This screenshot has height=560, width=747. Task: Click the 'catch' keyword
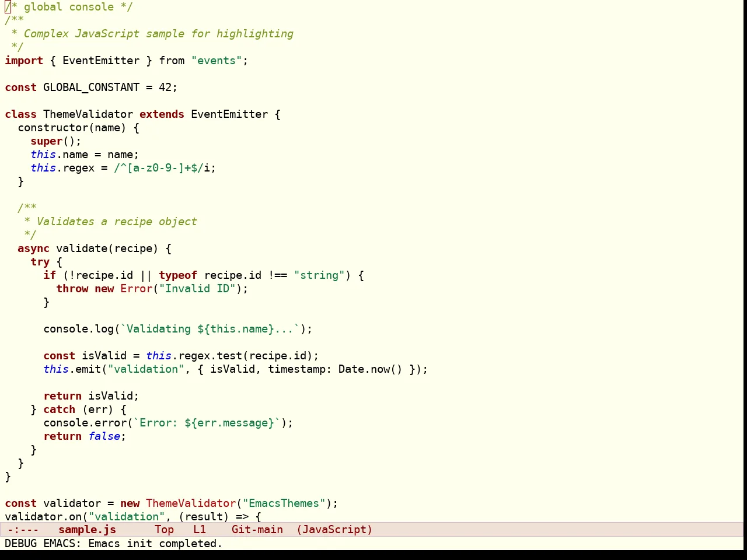pyautogui.click(x=59, y=409)
